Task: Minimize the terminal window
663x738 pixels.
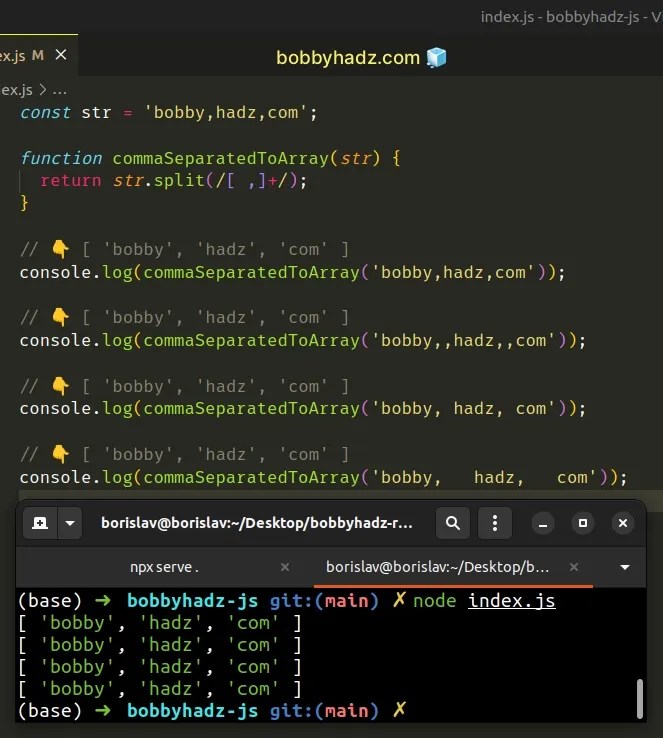Action: [x=543, y=523]
